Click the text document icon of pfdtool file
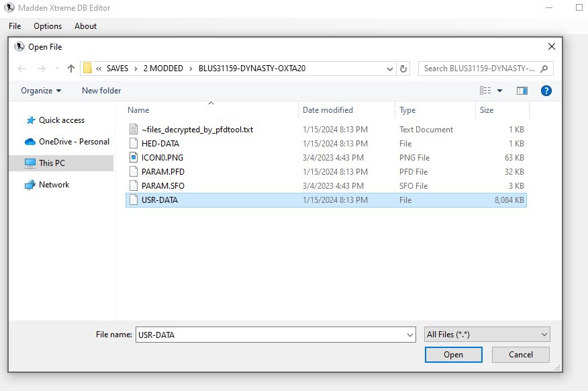The height and width of the screenshot is (391, 588). (134, 130)
